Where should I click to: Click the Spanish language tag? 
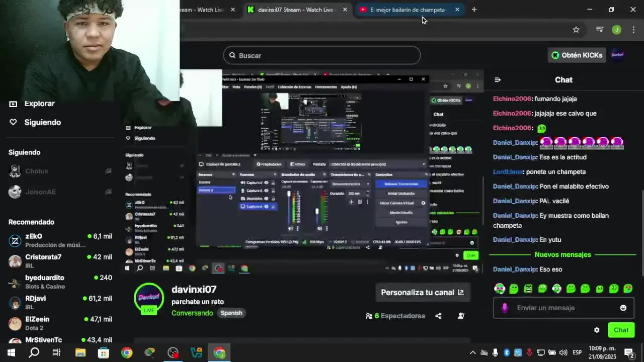tap(231, 313)
